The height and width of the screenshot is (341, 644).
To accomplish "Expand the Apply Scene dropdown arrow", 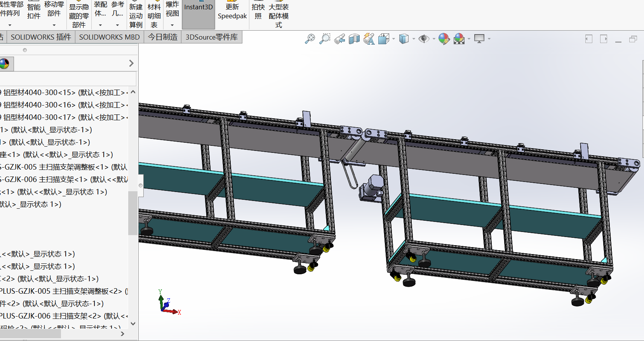I will click(x=469, y=39).
